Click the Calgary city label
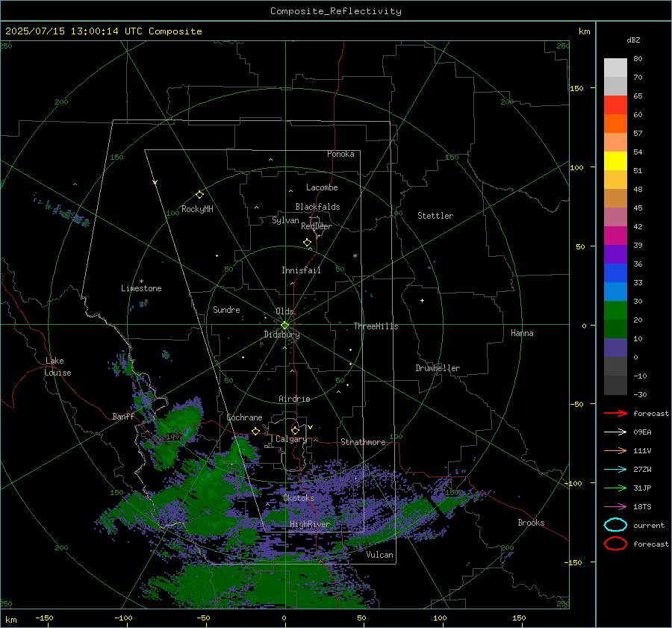 tap(291, 439)
